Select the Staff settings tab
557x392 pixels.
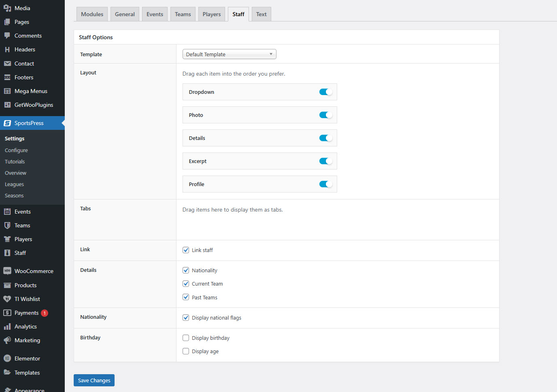[238, 14]
